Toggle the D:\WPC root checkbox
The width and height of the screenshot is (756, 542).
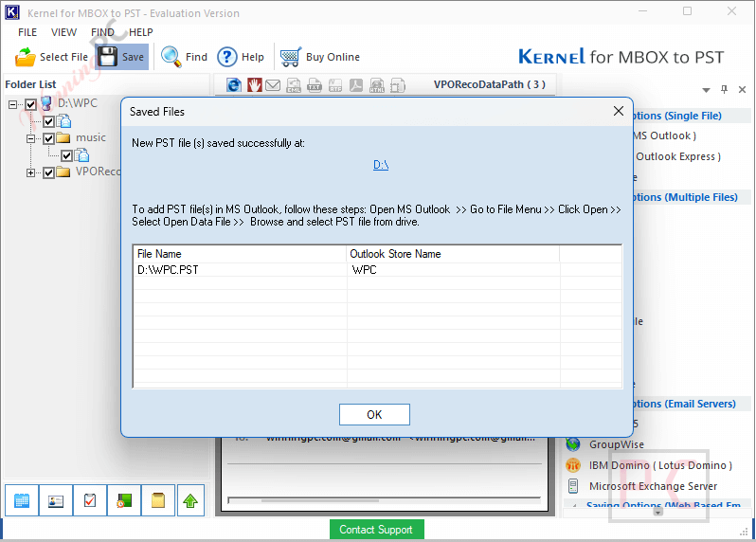31,104
